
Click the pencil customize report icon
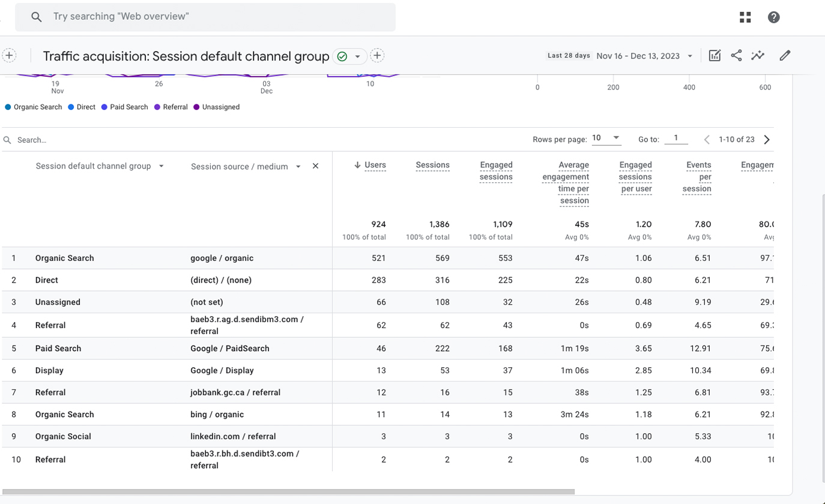tap(785, 56)
